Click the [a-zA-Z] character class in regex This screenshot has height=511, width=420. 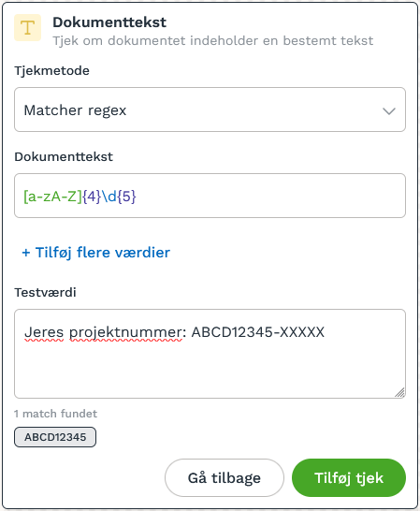pyautogui.click(x=52, y=197)
